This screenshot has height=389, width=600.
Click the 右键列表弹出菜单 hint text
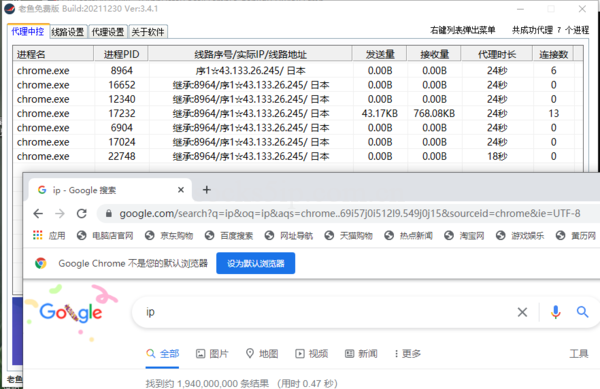(x=463, y=30)
